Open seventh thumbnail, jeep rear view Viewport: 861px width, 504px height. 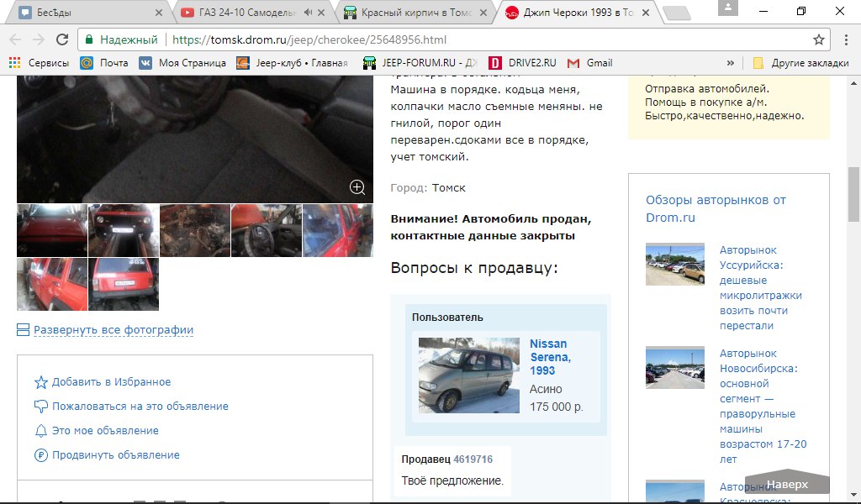(124, 284)
